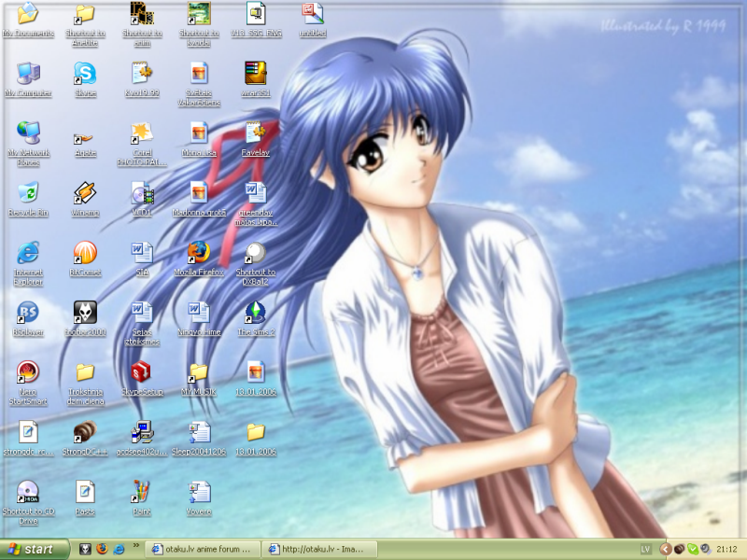Open the acdsee402 installer icon

(142, 439)
